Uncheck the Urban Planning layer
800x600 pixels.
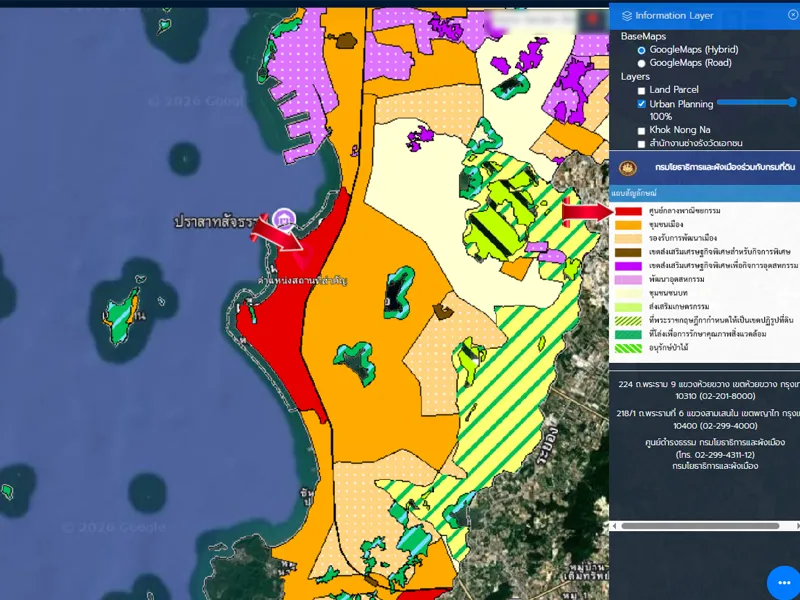tap(642, 104)
